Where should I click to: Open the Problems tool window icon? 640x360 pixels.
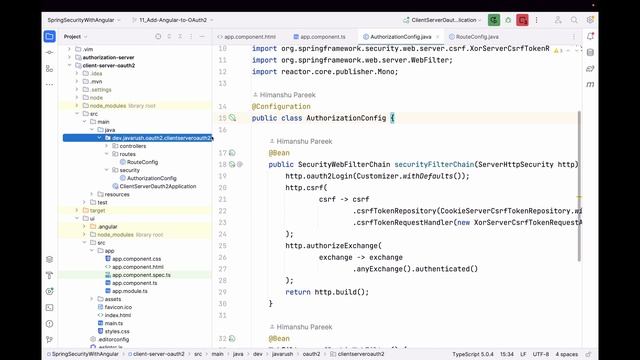click(49, 324)
